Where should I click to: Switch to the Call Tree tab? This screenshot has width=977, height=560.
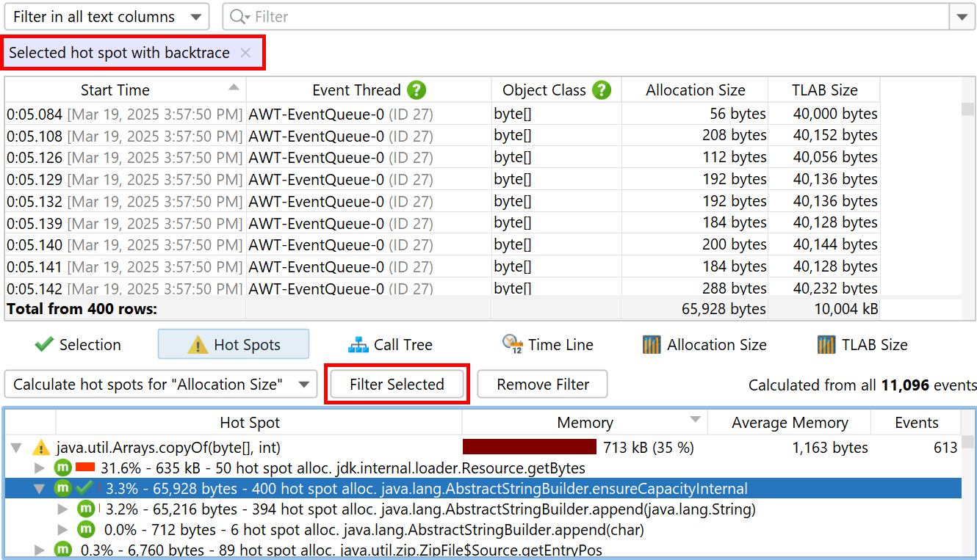pos(390,345)
